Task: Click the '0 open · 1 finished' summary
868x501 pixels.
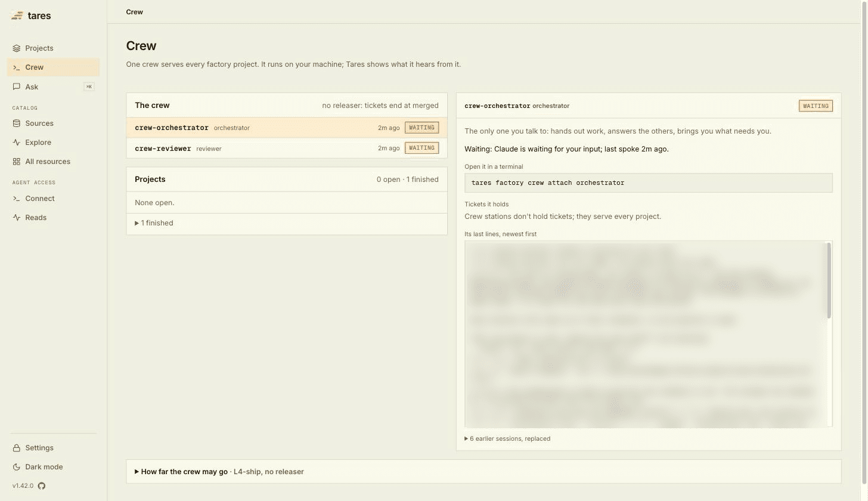Action: [407, 180]
